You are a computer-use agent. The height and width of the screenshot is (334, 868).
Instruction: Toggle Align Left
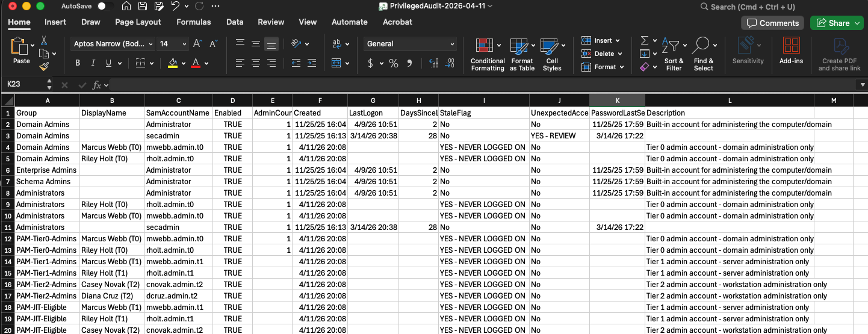(240, 63)
